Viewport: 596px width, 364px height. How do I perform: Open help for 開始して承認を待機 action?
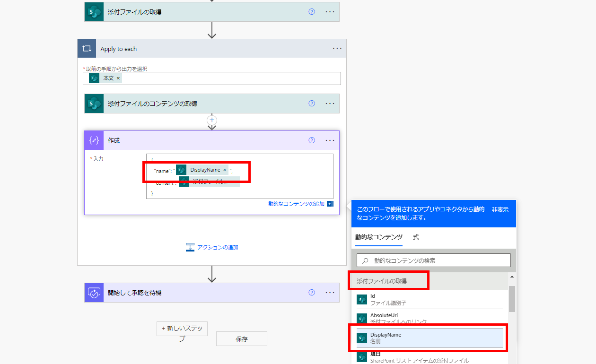coord(311,293)
